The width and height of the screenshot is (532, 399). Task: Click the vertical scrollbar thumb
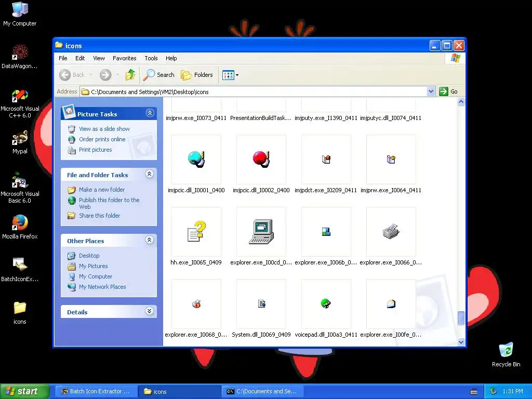pyautogui.click(x=461, y=318)
